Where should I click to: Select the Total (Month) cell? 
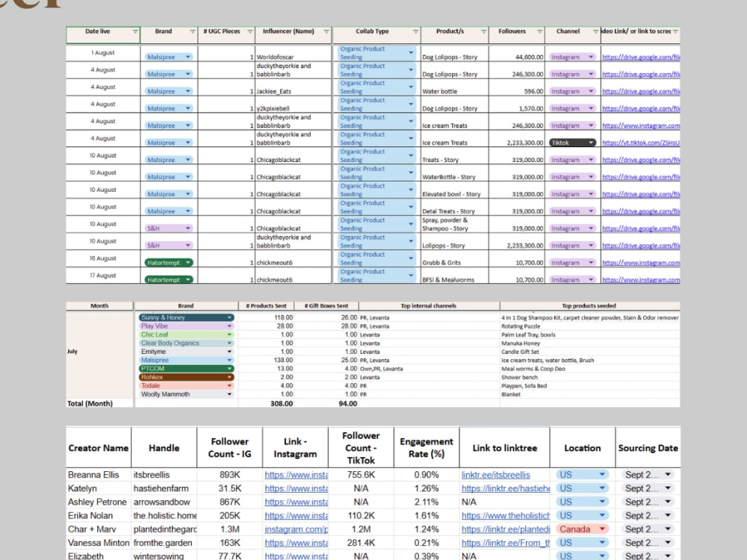[x=99, y=403]
